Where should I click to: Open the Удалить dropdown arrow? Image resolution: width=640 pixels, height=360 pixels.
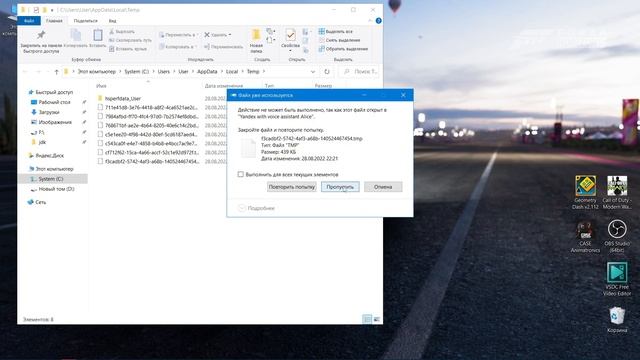tap(230, 35)
